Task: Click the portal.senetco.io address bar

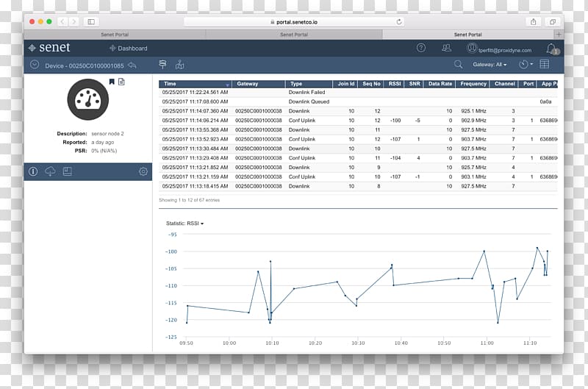Action: click(293, 22)
